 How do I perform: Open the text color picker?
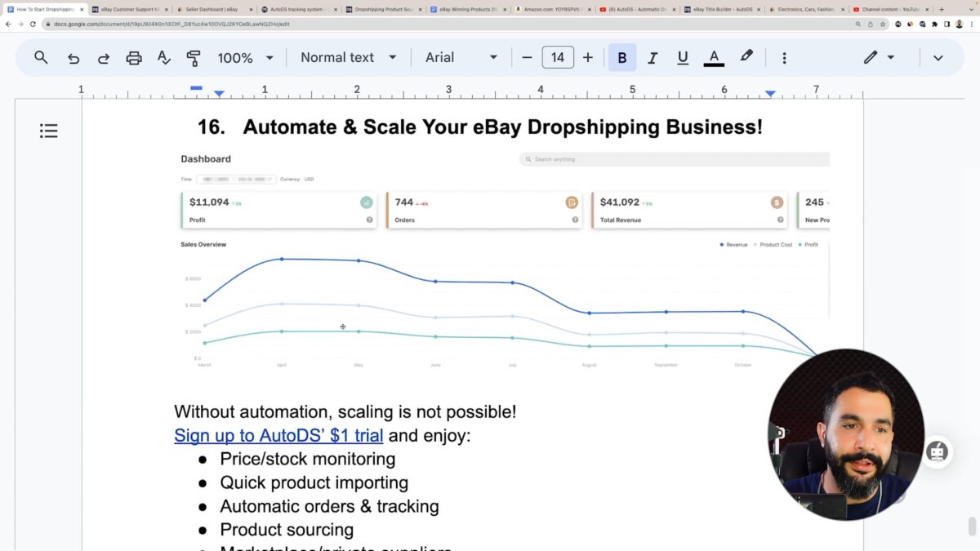point(714,58)
